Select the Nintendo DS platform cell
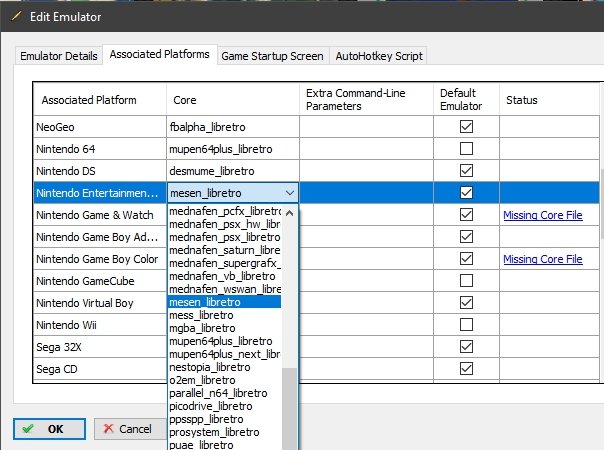Screen dimensions: 604x450 [x=100, y=171]
